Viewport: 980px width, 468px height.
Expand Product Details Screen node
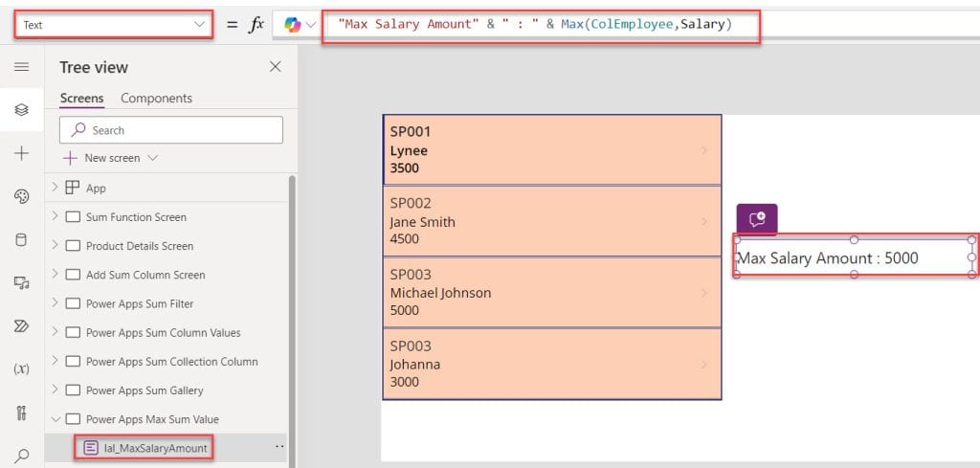click(x=55, y=245)
